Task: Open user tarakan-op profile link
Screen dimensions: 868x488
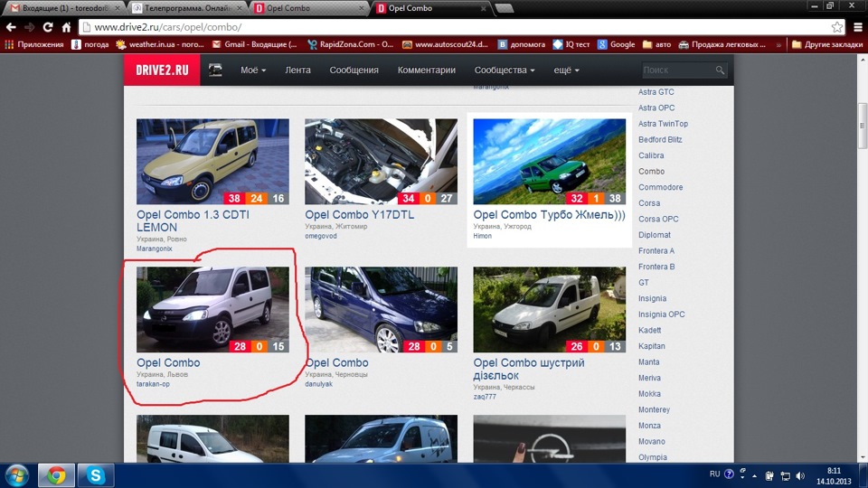Action: [x=154, y=384]
